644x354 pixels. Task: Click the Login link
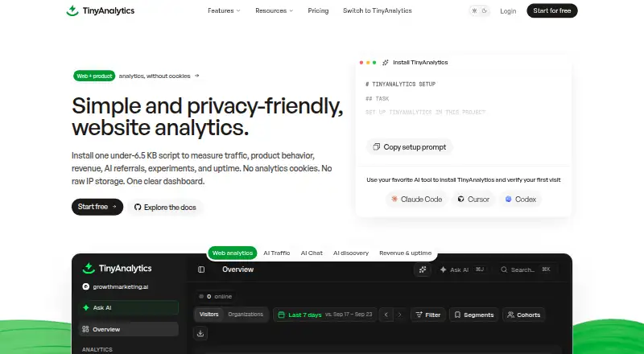coord(508,11)
